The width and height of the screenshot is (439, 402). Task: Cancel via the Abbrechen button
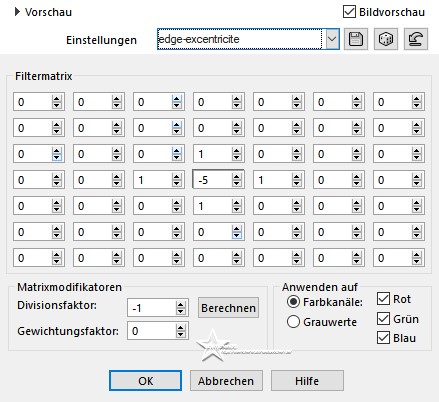[226, 381]
